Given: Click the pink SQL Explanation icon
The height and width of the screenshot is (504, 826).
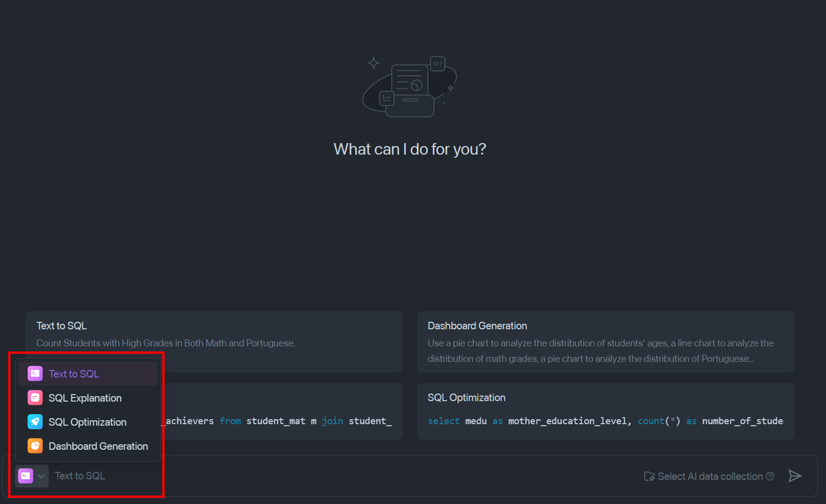Looking at the screenshot, I should 35,398.
